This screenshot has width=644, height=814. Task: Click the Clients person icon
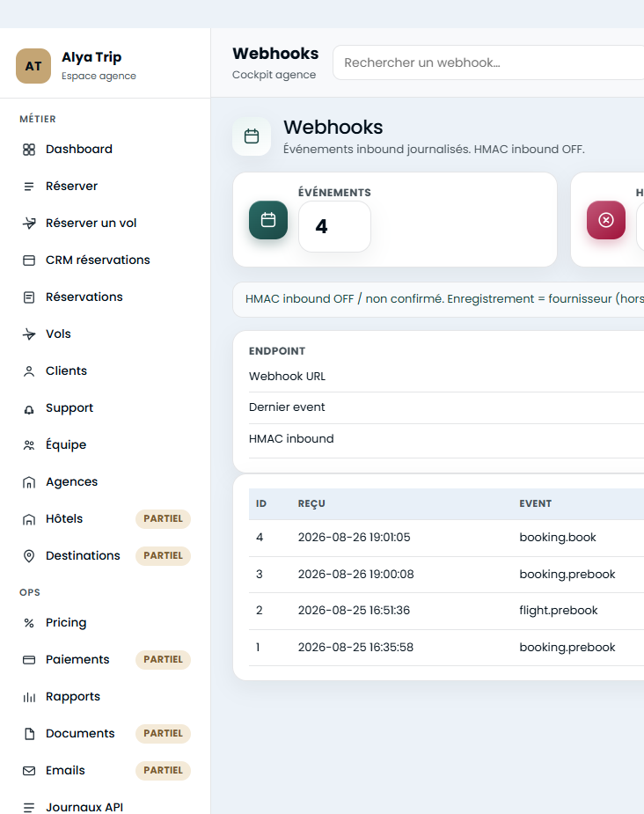click(29, 371)
